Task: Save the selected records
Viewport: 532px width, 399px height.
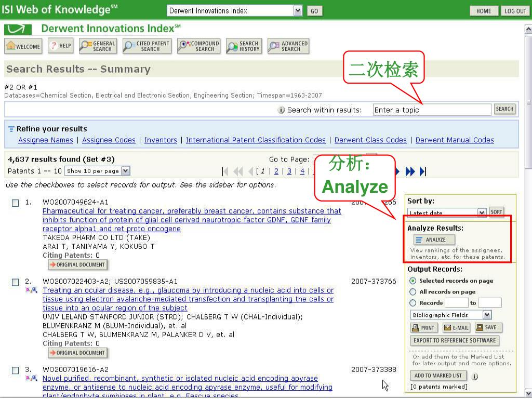Action: (488, 327)
